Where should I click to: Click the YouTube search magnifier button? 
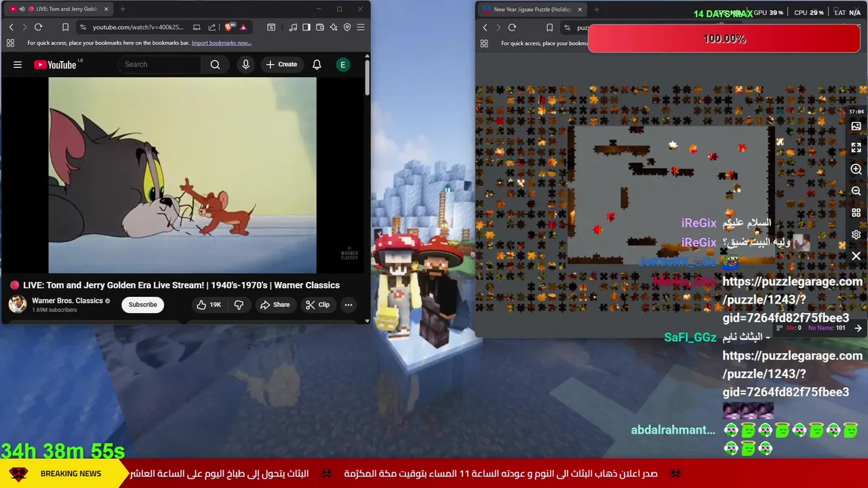click(x=215, y=64)
